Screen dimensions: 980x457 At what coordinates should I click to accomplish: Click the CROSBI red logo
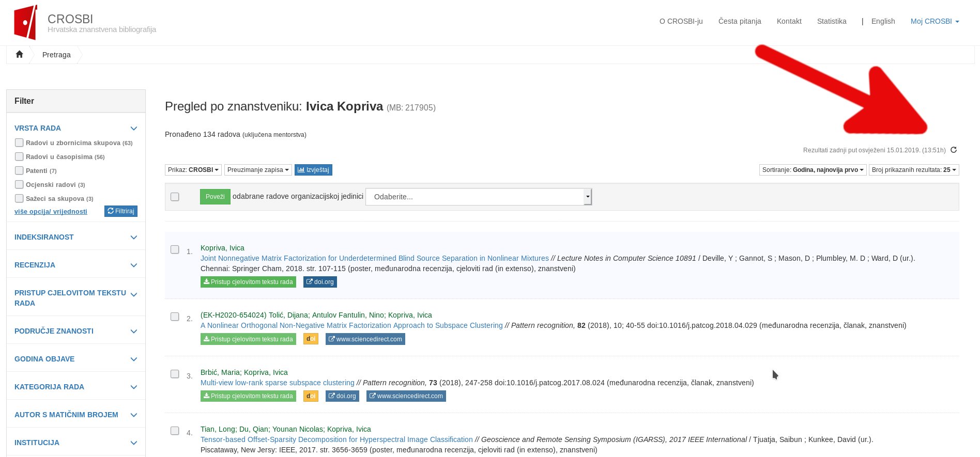tap(26, 22)
